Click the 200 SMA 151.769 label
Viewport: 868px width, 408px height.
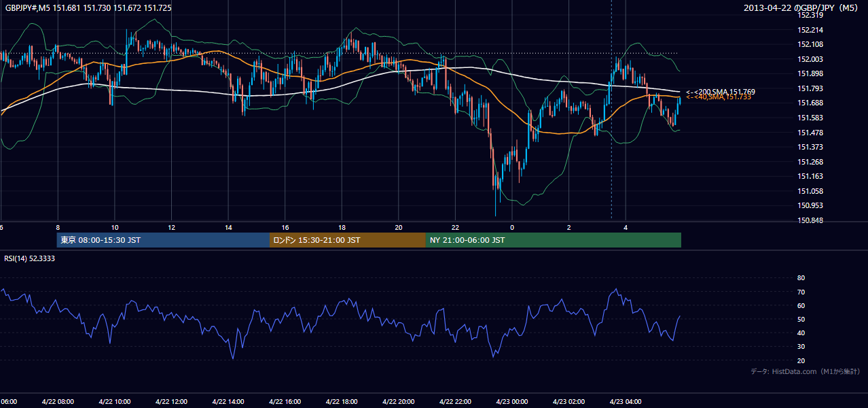(x=720, y=92)
